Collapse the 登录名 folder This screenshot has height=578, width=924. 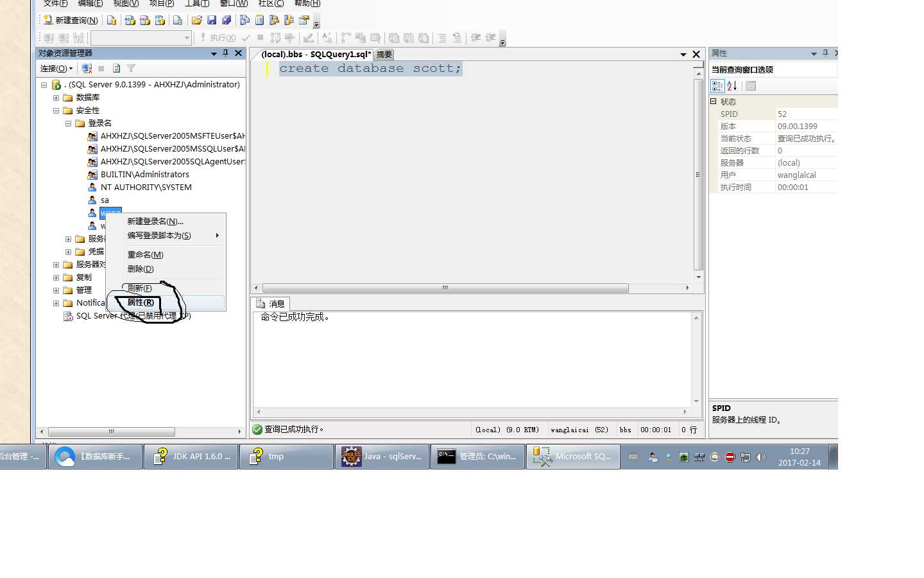(x=68, y=123)
